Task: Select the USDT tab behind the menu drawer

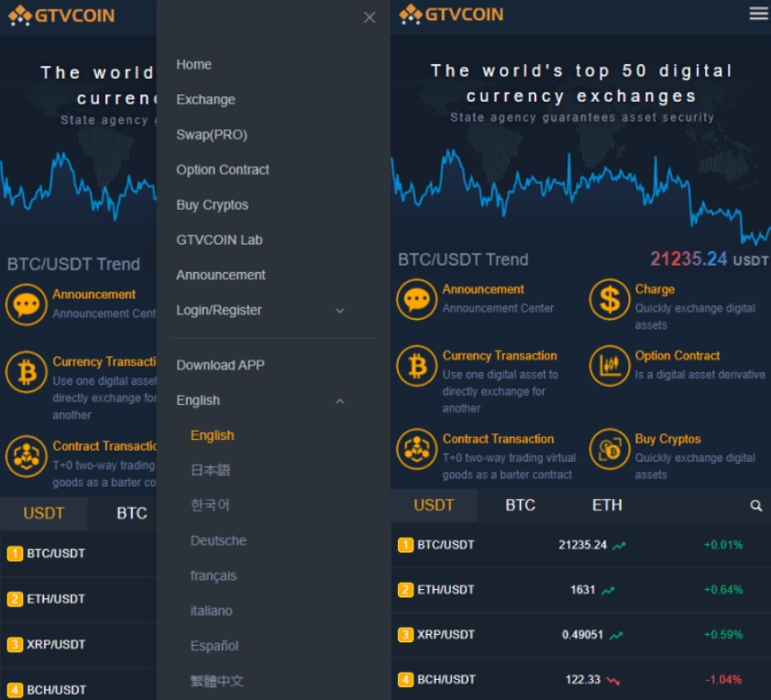Action: (44, 513)
